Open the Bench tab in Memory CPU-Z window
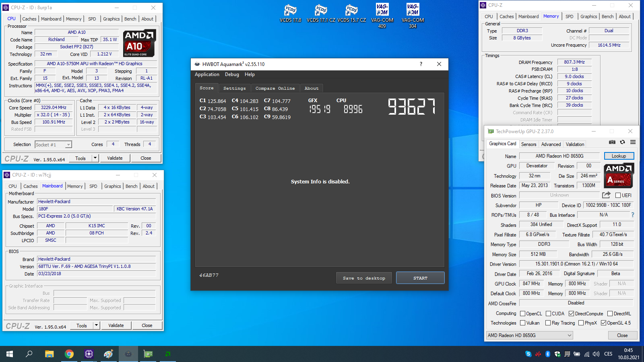The width and height of the screenshot is (644, 362). point(608,16)
